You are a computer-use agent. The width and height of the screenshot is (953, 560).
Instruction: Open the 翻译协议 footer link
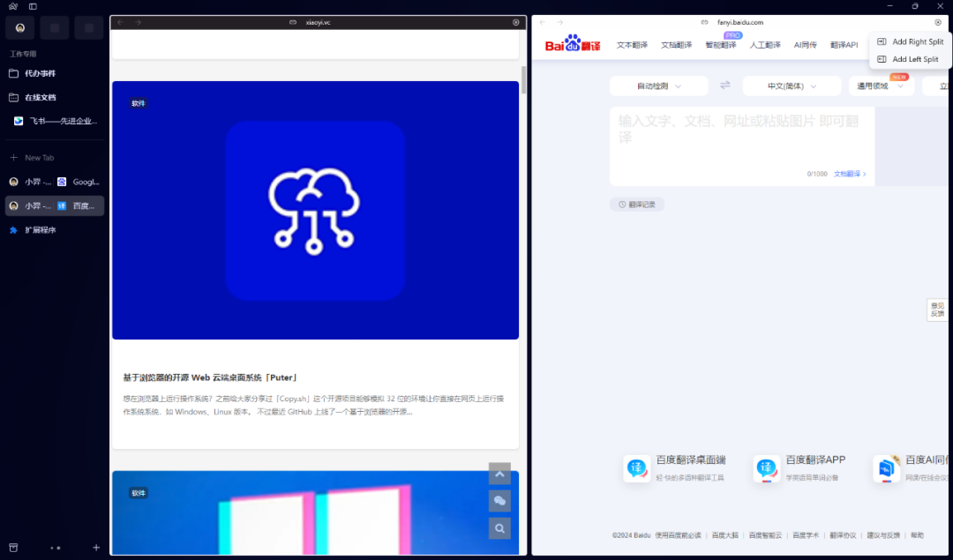[843, 535]
